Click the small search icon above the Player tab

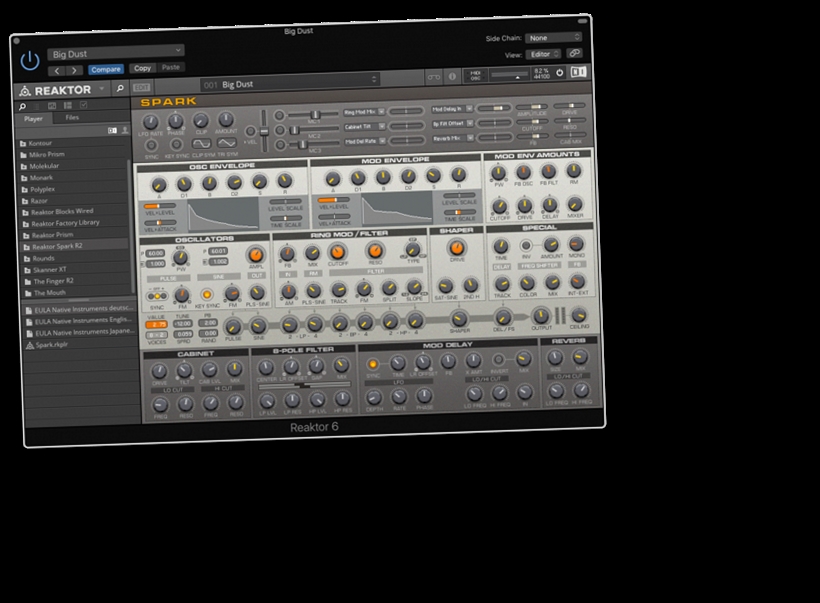coord(22,107)
